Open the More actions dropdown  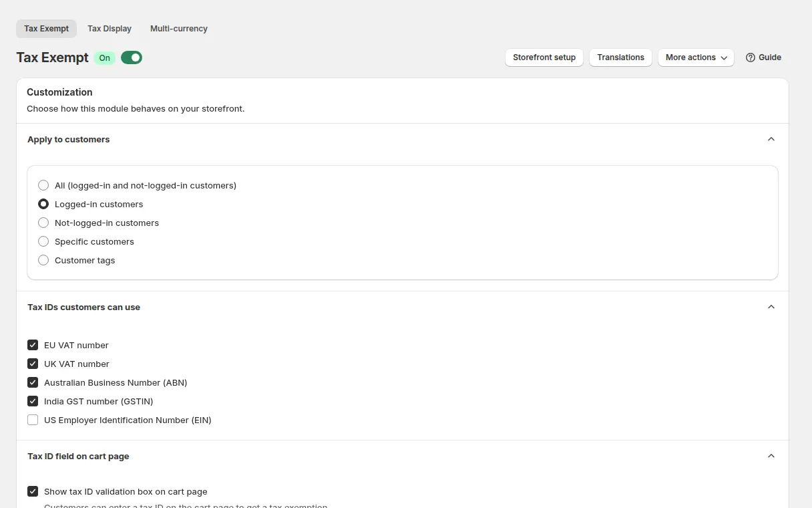click(x=696, y=57)
